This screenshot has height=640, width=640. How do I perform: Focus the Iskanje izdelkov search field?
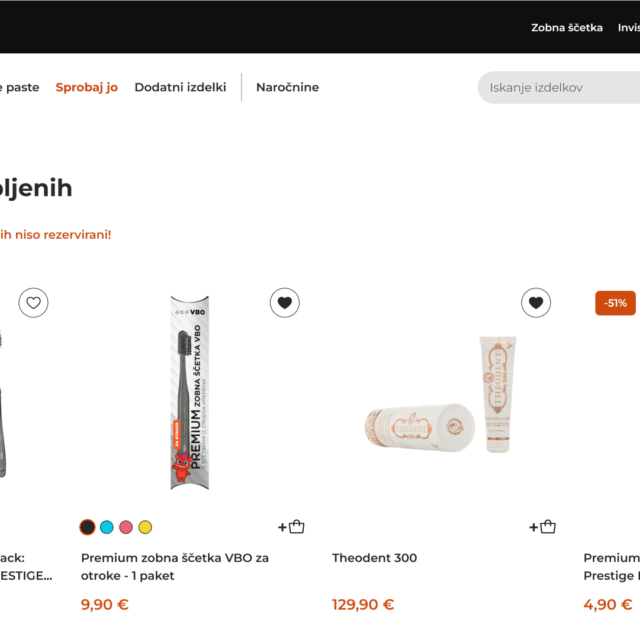pyautogui.click(x=559, y=87)
